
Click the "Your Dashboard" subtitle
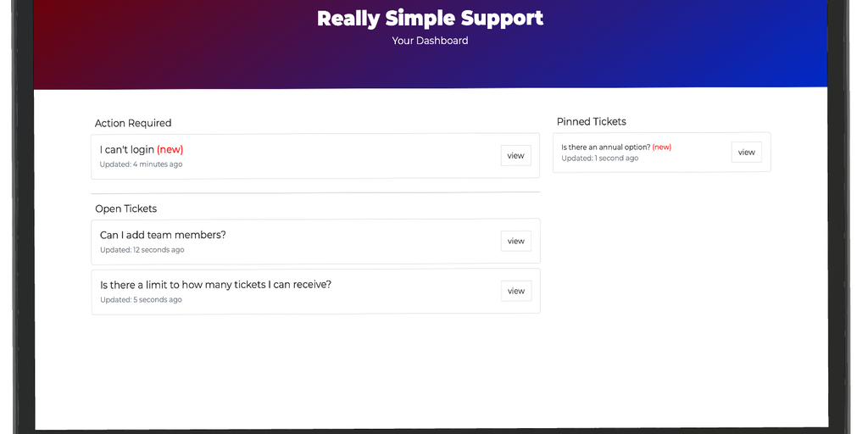pyautogui.click(x=430, y=41)
